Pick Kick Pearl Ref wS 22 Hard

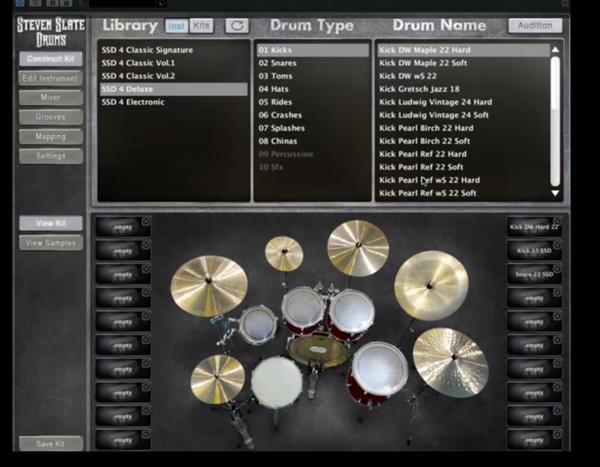point(463,180)
